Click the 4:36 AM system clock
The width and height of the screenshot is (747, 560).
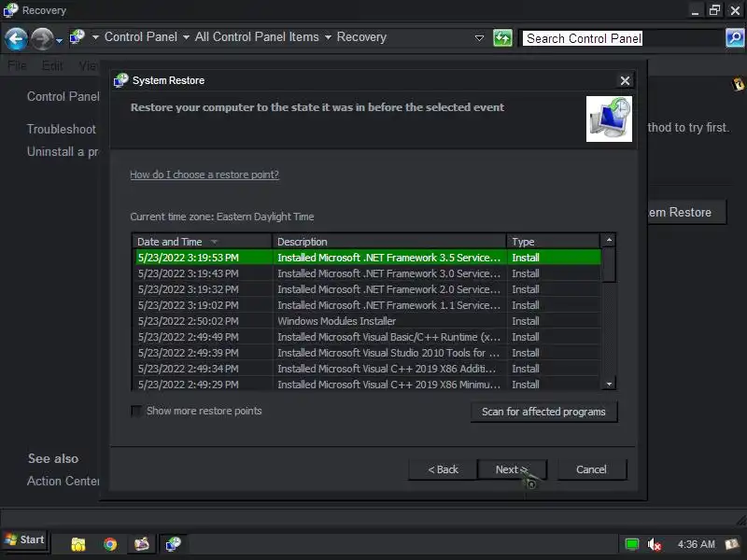coord(696,544)
